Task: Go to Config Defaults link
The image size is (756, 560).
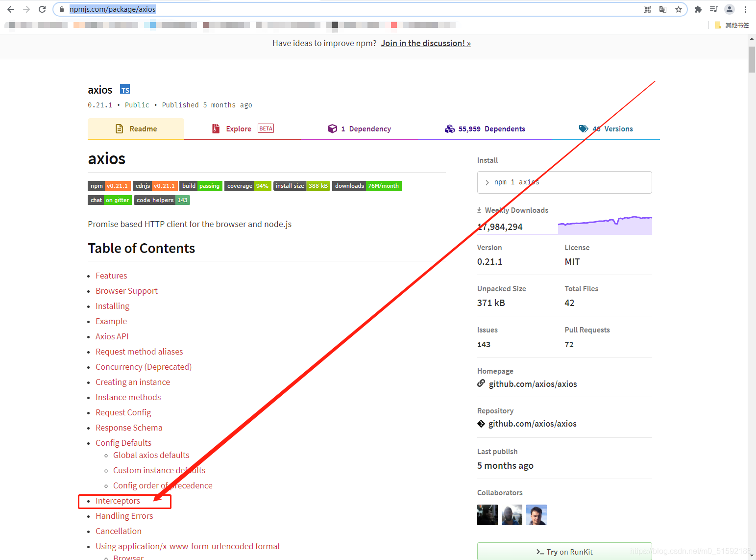Action: click(123, 443)
